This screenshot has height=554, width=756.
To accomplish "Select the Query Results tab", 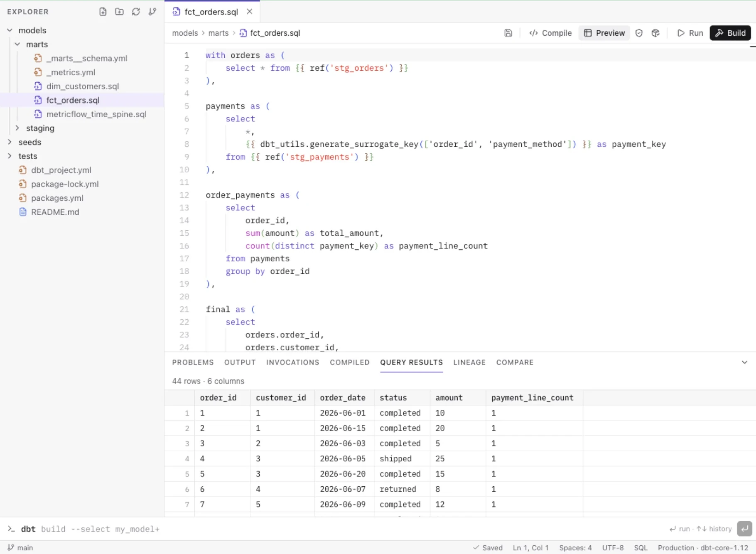I will pos(411,362).
